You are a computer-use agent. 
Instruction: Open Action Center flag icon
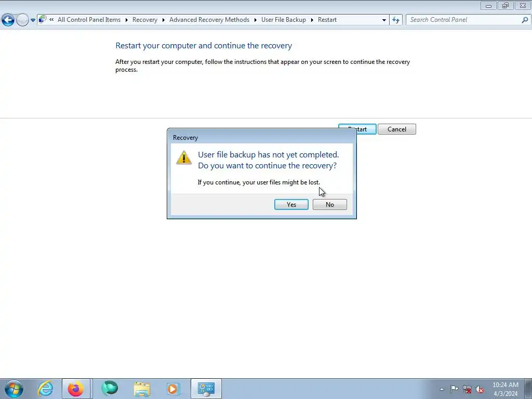[454, 389]
